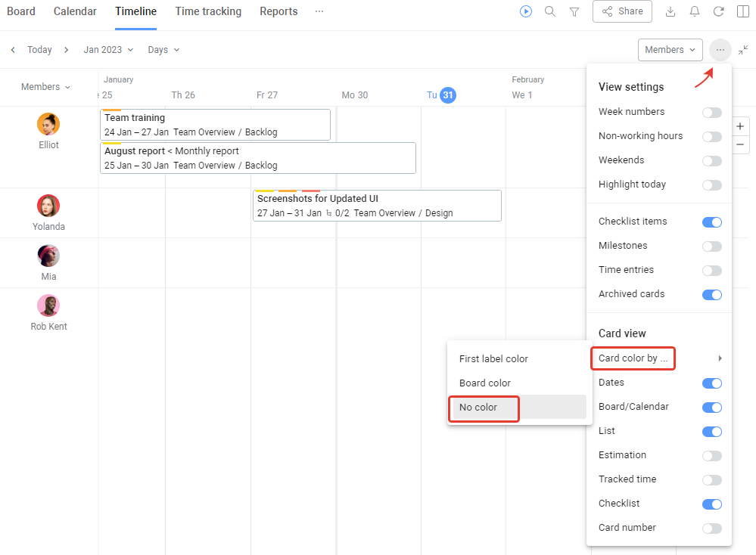Click the Fr 27 date header
The image size is (756, 555).
tap(267, 95)
